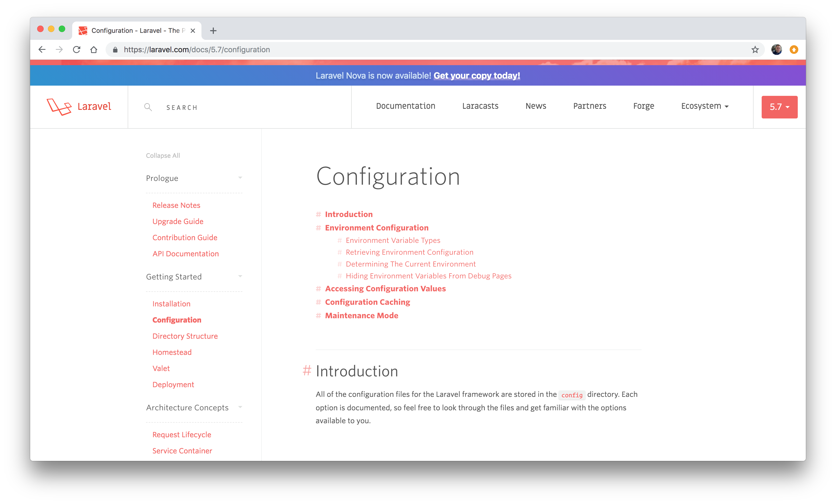
Task: Click the Get your copy today banner link
Action: [x=477, y=76]
